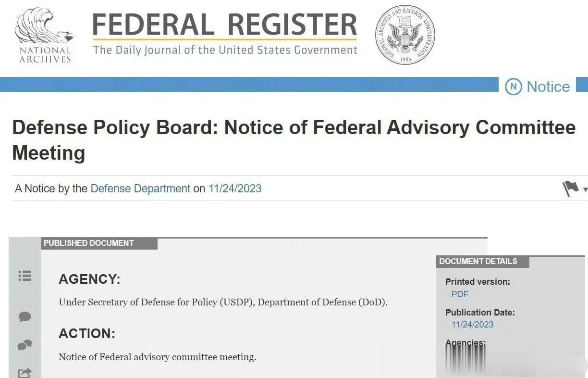Viewport: 588px width, 378px height.
Task: Expand the dropdown arrow next to flag
Action: [585, 189]
